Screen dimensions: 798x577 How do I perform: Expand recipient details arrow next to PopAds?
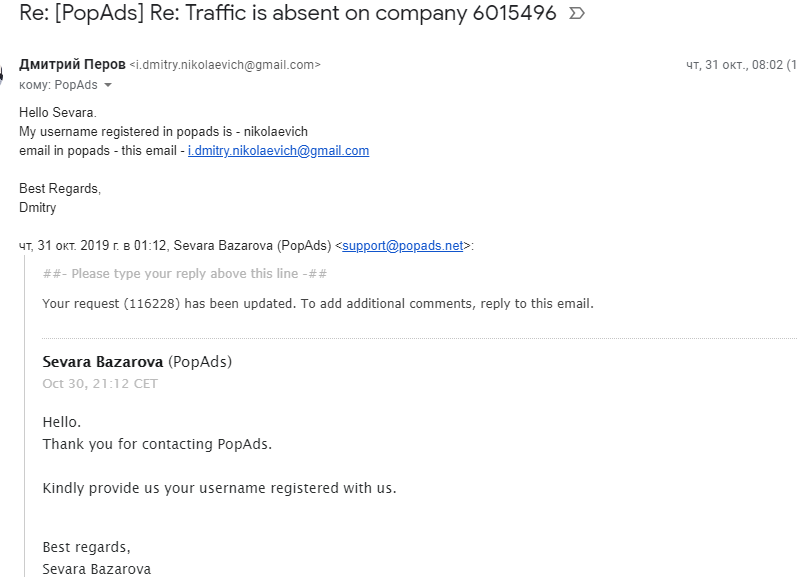point(108,86)
